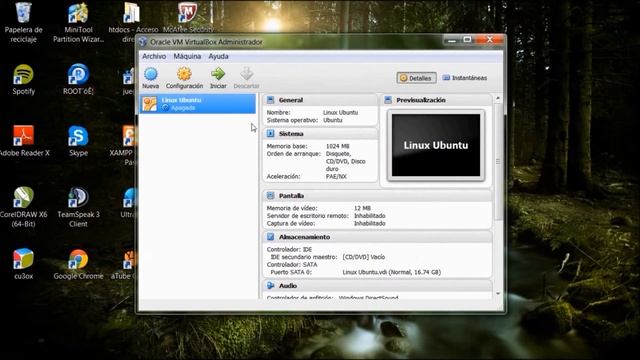Screen dimensions: 640x360
Task: Click the Sistema section icon
Action: pos(270,133)
